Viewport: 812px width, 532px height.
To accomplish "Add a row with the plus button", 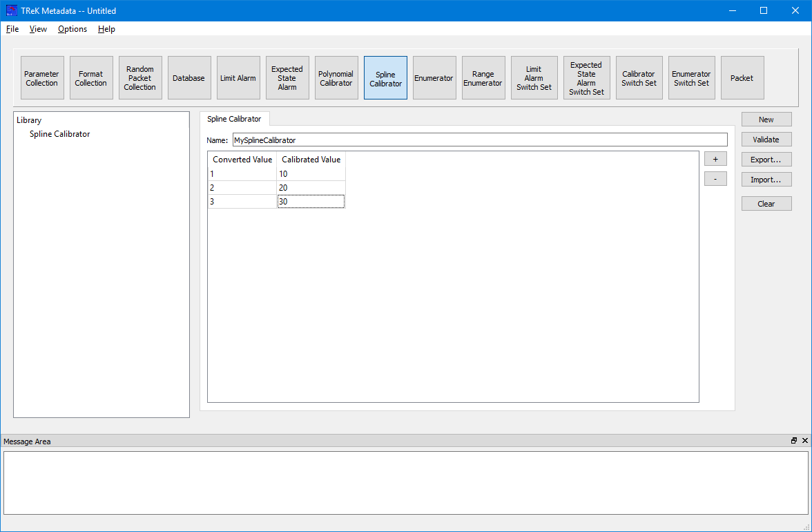I will pos(715,159).
